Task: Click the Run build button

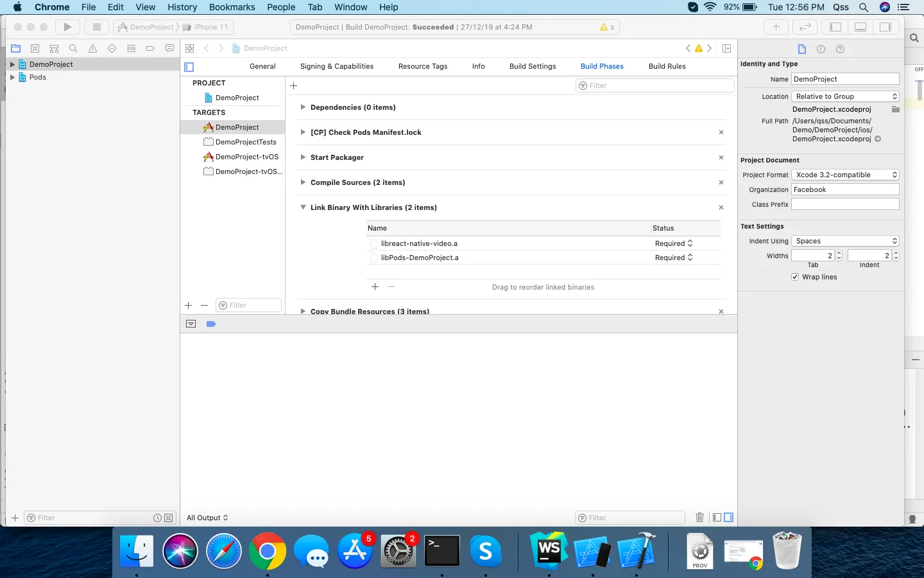Action: pos(67,27)
